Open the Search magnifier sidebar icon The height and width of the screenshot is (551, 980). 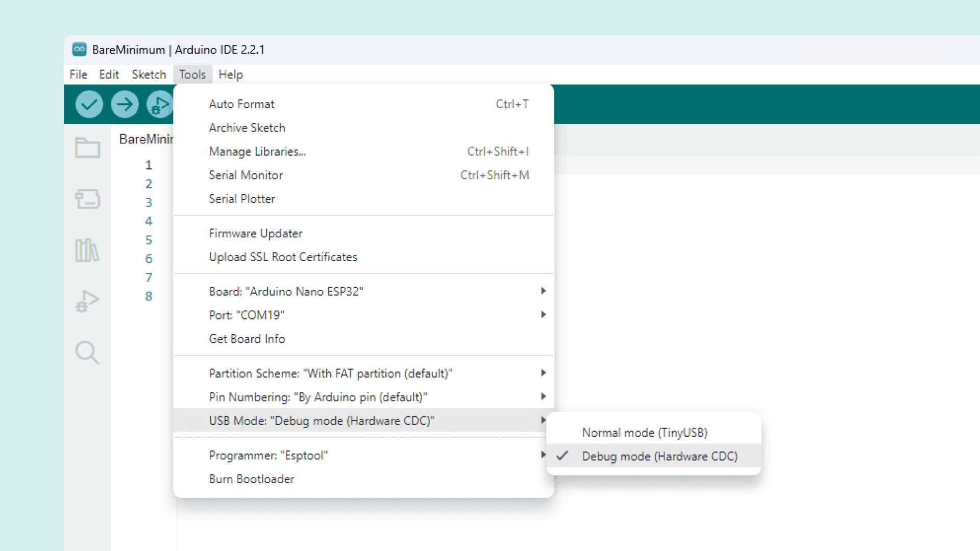[87, 353]
